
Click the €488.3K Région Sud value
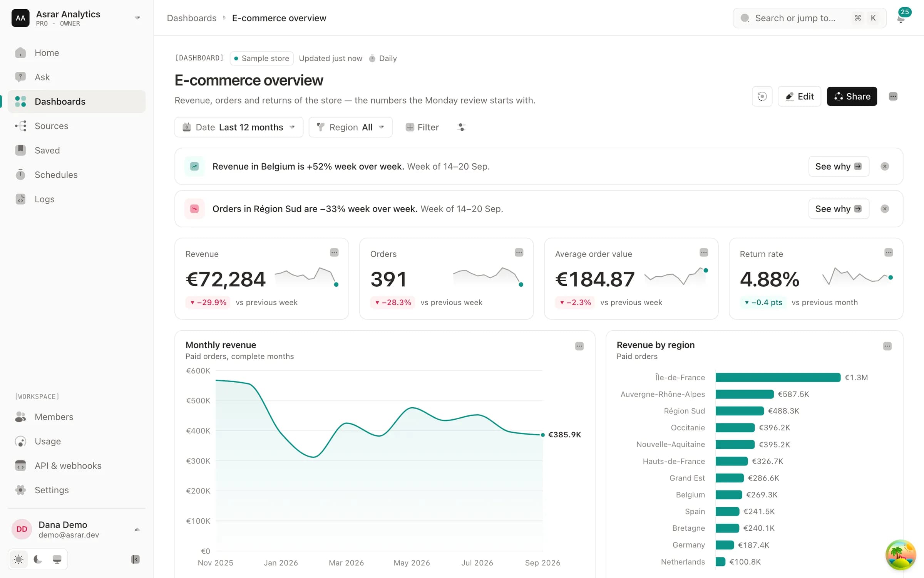[x=783, y=411]
